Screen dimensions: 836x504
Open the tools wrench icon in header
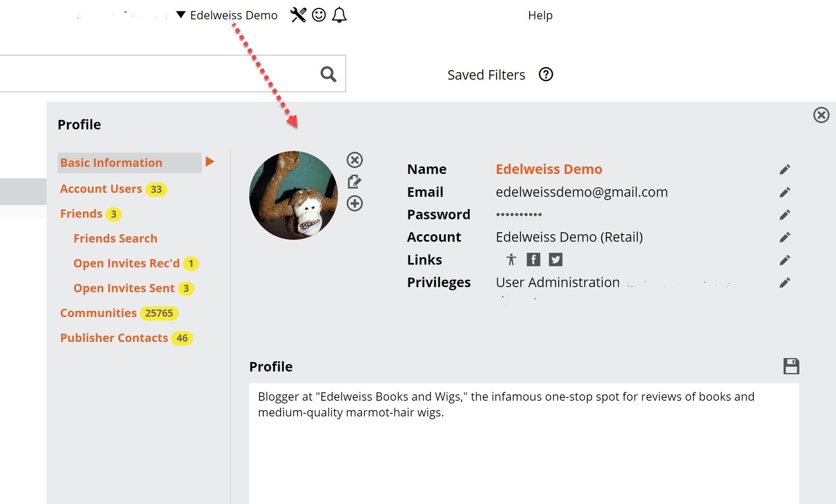298,15
